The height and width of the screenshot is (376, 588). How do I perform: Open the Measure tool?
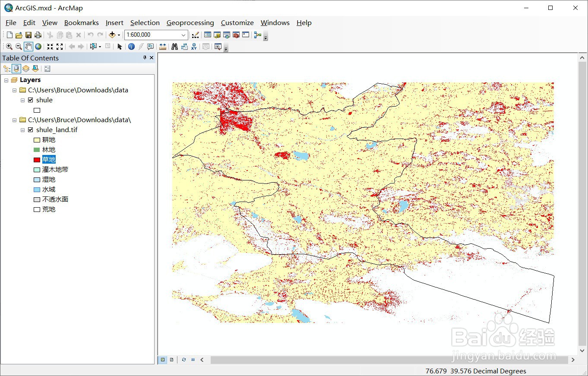(162, 47)
